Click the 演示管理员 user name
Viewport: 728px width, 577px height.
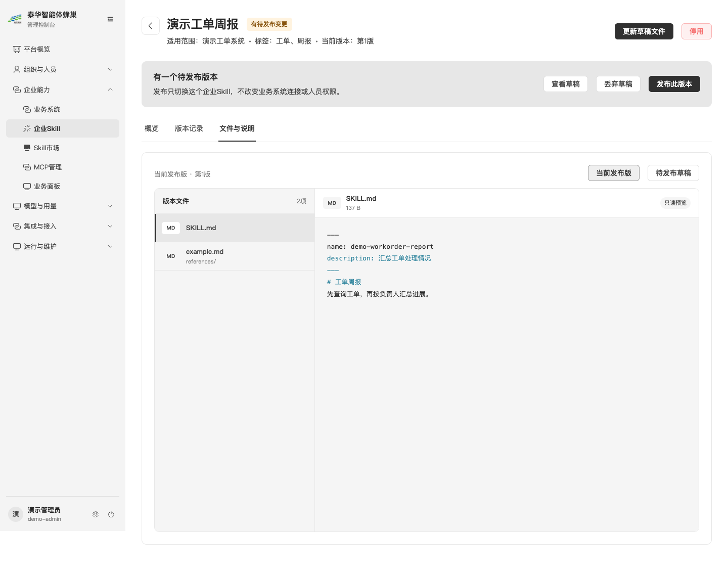tap(44, 510)
